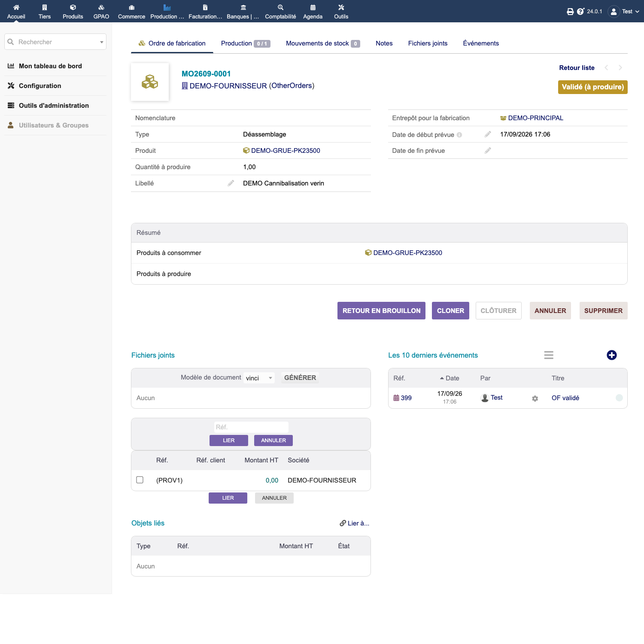Open the Tiers menu icon
644x644 pixels.
[x=45, y=7]
